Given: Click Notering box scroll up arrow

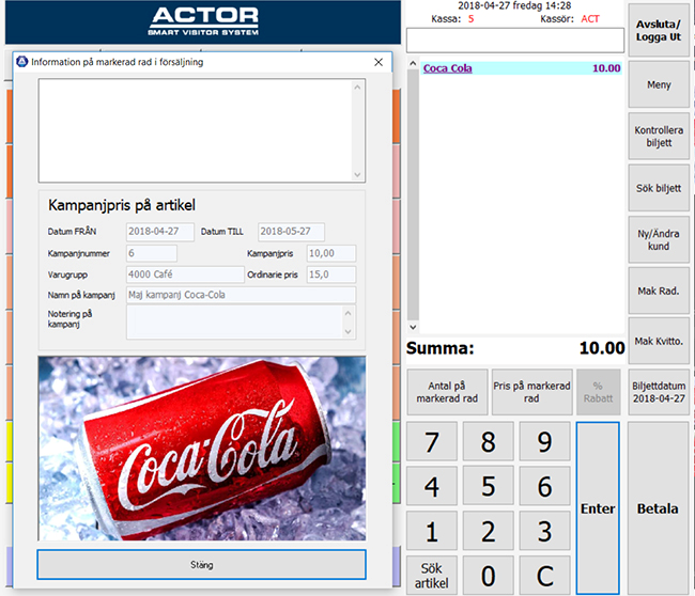Looking at the screenshot, I should pyautogui.click(x=348, y=313).
